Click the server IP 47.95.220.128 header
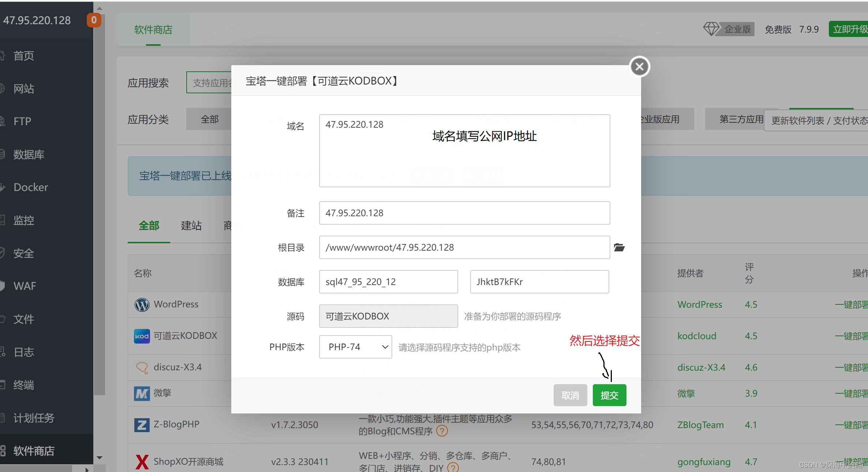 coord(37,20)
